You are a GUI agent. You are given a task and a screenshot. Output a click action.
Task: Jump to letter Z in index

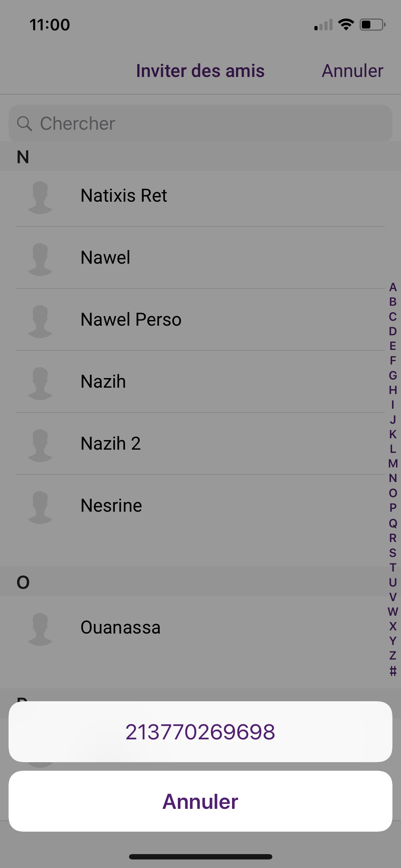pos(393,656)
